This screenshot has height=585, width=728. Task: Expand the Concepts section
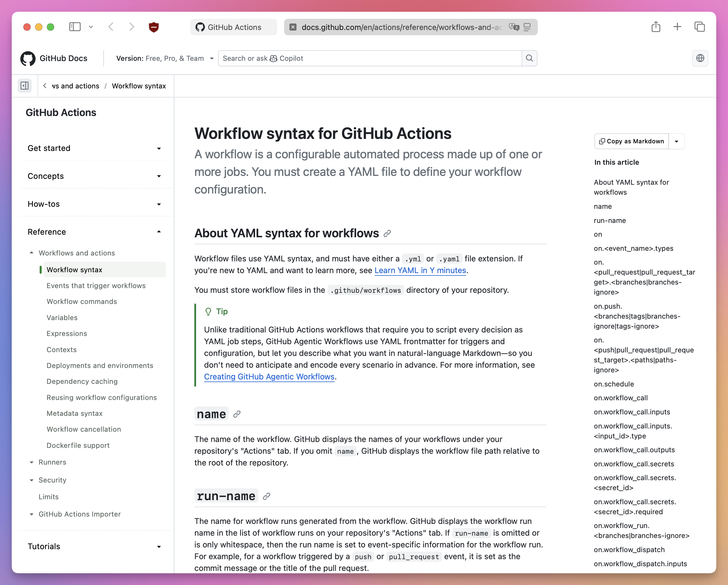pos(95,176)
